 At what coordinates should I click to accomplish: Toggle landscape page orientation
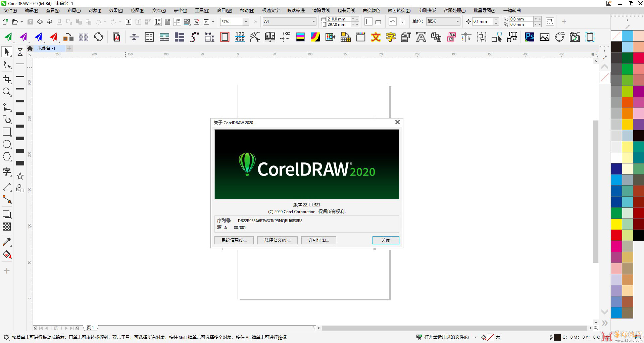click(378, 22)
